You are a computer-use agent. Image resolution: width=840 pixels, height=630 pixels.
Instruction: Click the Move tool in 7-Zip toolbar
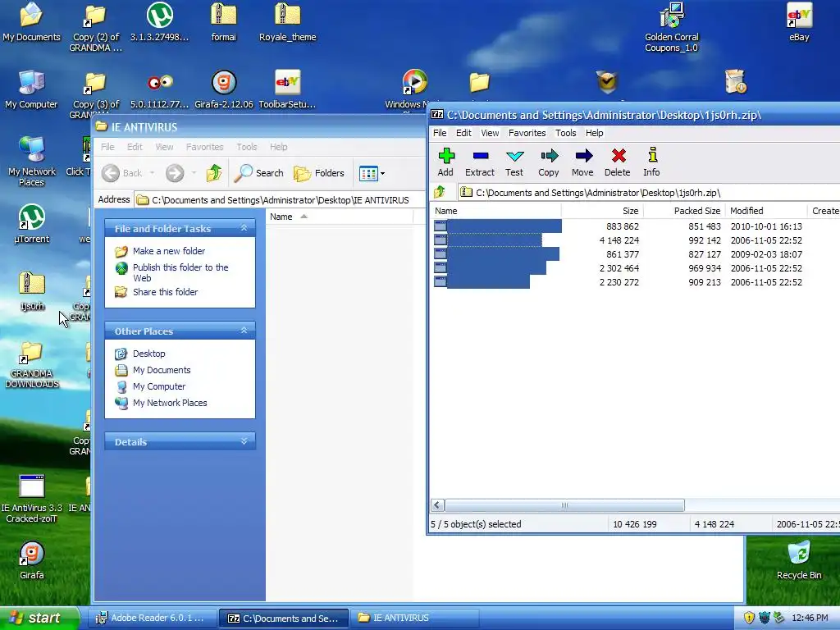point(583,162)
